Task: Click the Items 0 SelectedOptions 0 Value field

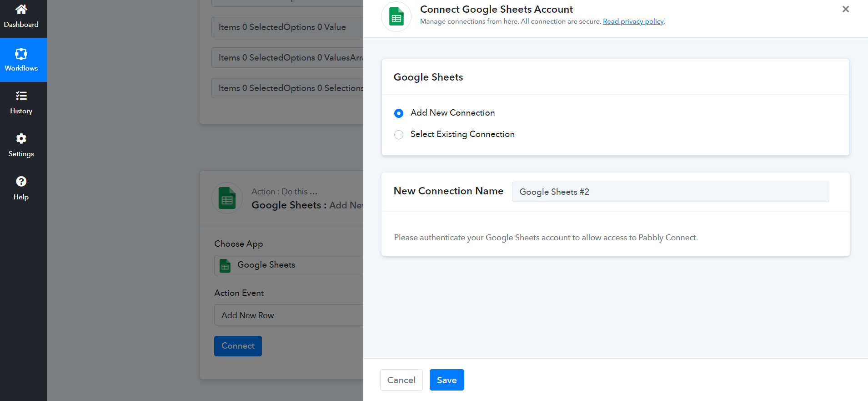Action: click(287, 27)
